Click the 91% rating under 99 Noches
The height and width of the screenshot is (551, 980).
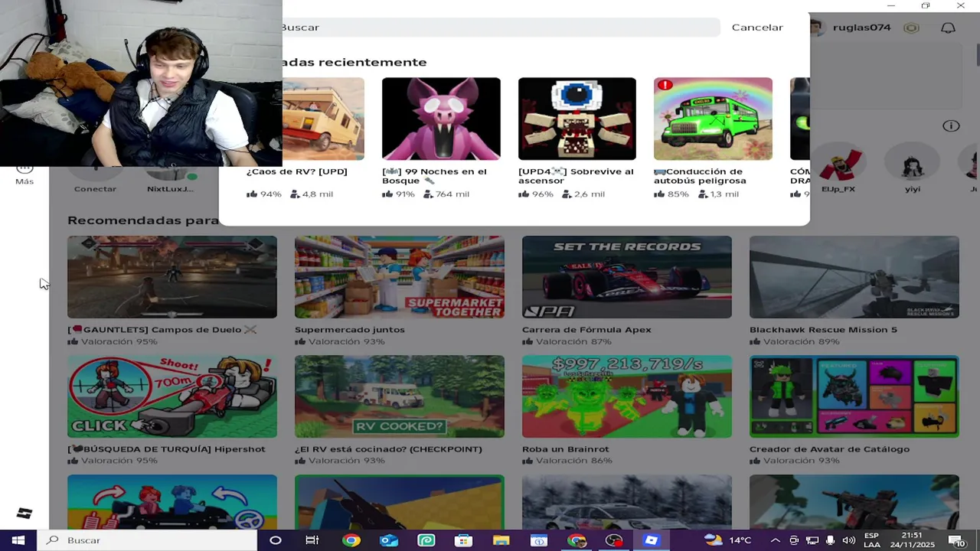coord(398,194)
